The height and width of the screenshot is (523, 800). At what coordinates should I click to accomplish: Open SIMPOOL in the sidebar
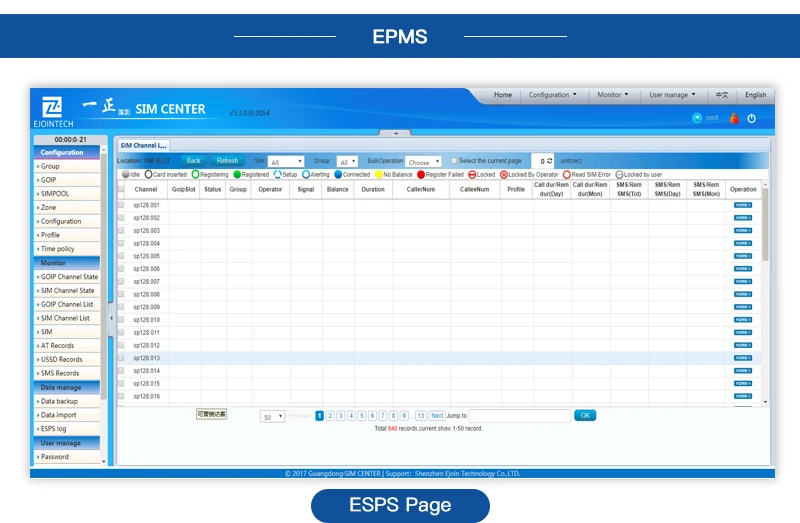(x=67, y=193)
